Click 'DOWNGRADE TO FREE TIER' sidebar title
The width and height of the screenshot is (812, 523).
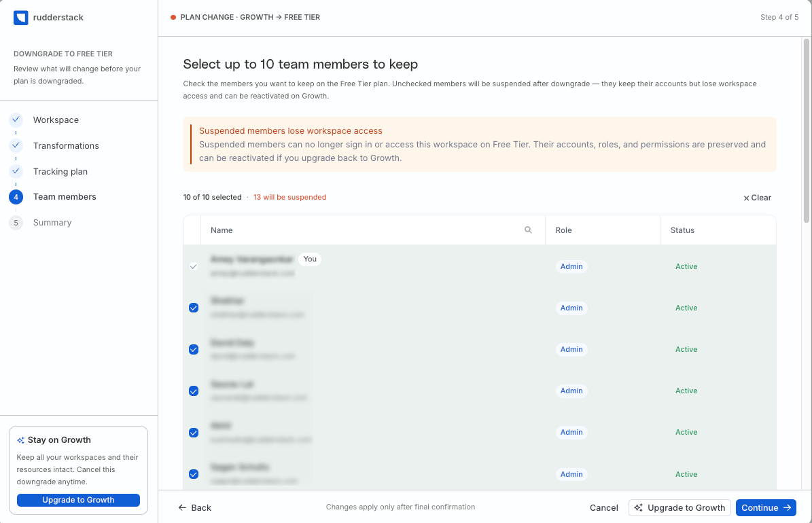tap(63, 54)
